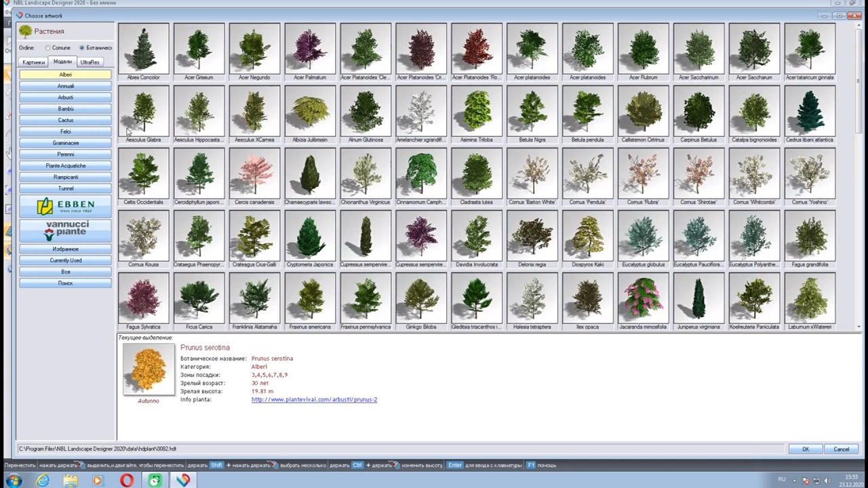The height and width of the screenshot is (488, 868).
Task: Select the Ginkgo Biloba tree icon
Action: point(420,298)
